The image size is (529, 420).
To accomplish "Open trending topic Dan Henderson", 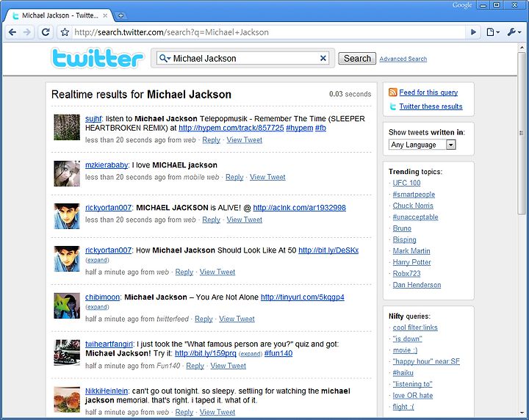I will [417, 285].
